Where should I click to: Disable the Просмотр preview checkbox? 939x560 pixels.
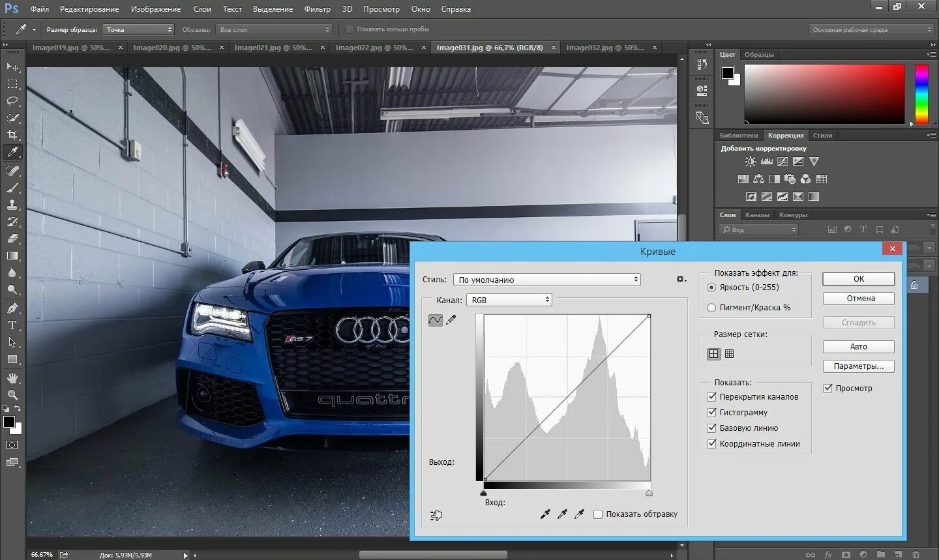coord(827,388)
